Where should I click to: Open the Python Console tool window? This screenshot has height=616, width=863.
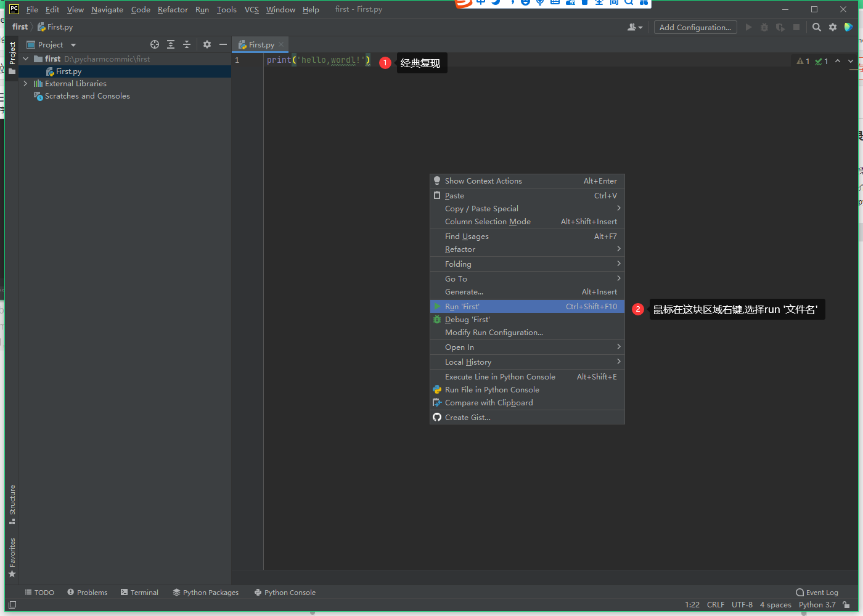tap(285, 593)
